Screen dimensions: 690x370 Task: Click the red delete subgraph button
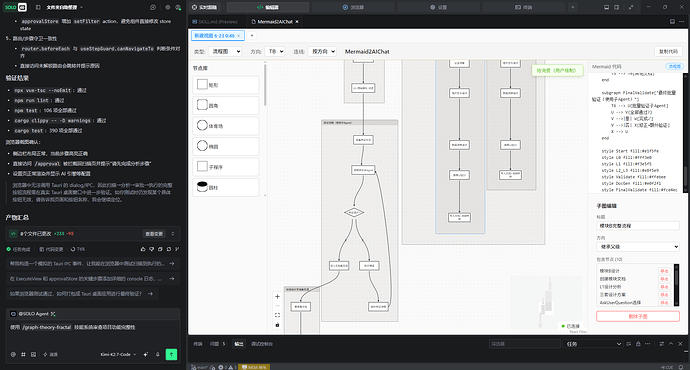pos(638,316)
